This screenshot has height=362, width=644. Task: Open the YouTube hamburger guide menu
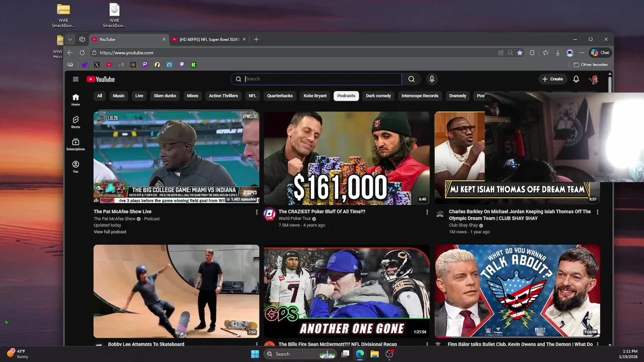click(x=75, y=79)
